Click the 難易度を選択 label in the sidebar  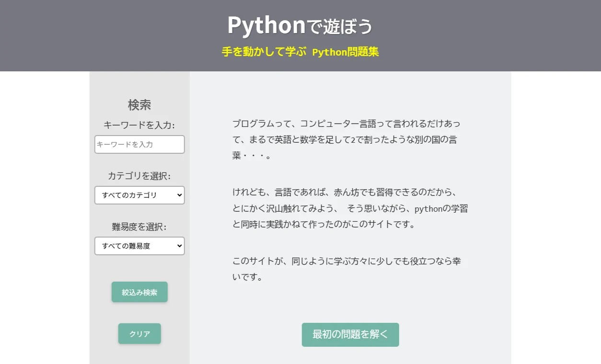pos(139,227)
